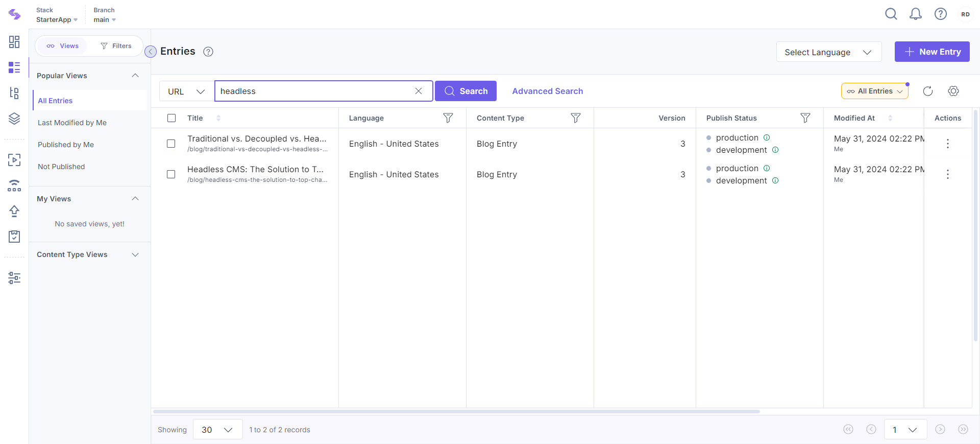
Task: Click the vertical table scrollbar
Action: pyautogui.click(x=975, y=225)
